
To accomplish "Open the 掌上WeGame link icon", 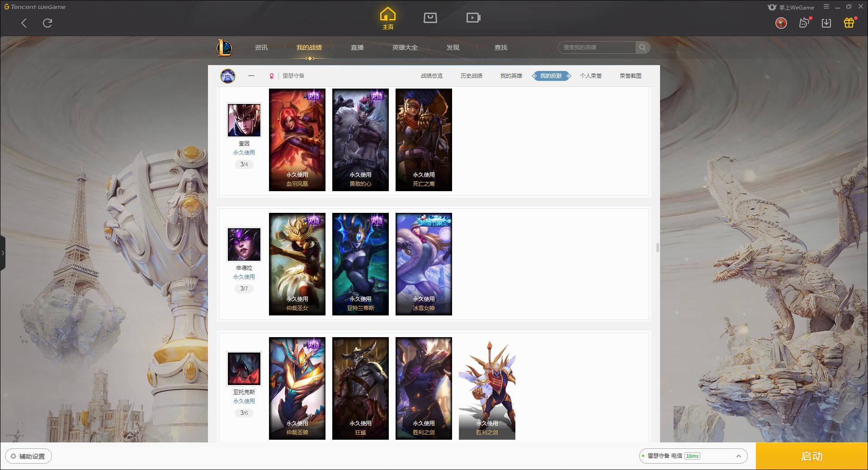I will click(791, 7).
